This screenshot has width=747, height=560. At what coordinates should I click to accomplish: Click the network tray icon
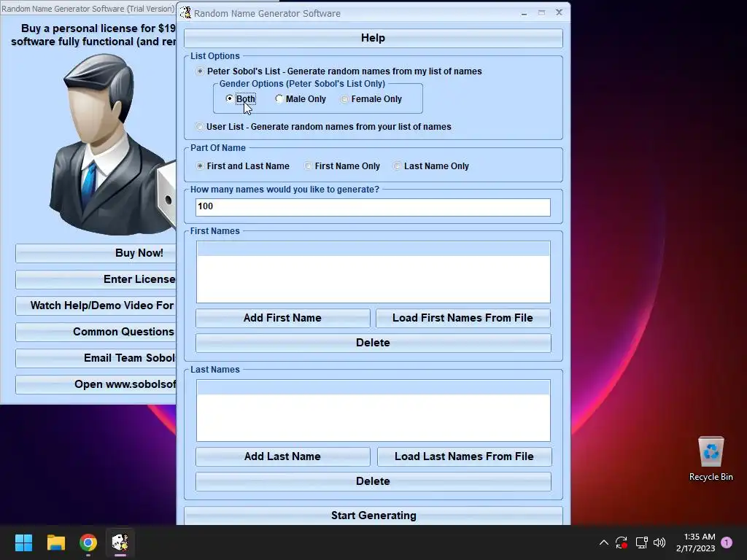point(641,542)
